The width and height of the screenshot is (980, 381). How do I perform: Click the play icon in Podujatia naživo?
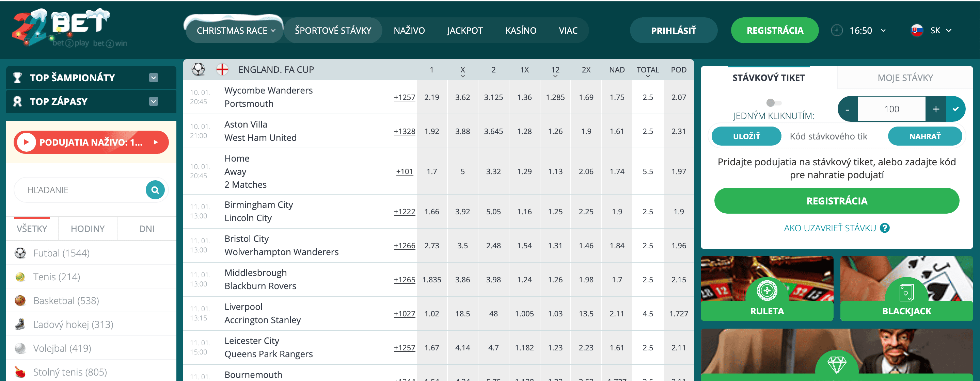(27, 142)
